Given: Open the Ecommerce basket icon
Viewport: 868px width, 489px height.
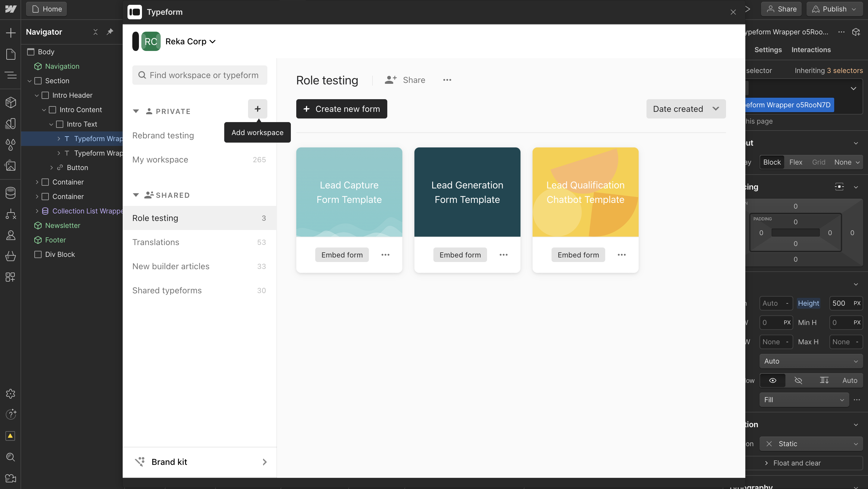Looking at the screenshot, I should (11, 256).
